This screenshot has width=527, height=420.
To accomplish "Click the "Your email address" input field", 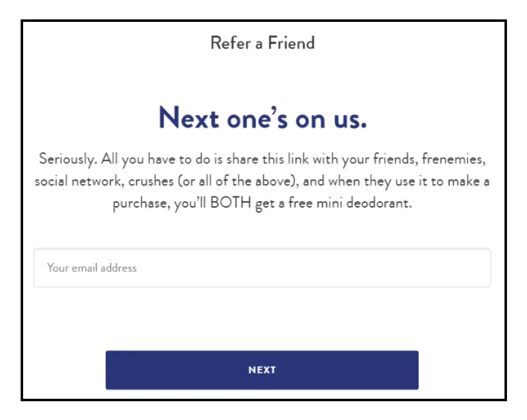I will [x=262, y=268].
